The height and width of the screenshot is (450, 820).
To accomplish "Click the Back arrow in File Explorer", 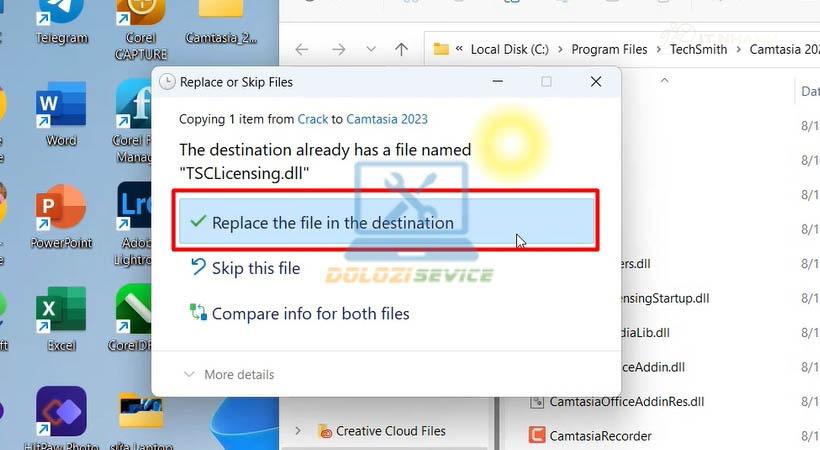I will pos(302,49).
